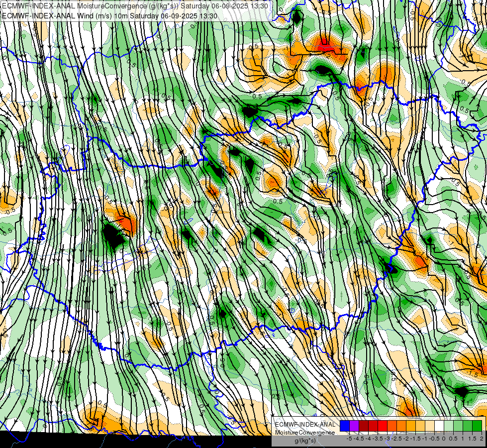Click the lightest green legend swatch
This screenshot has width=487, height=448.
[449, 426]
